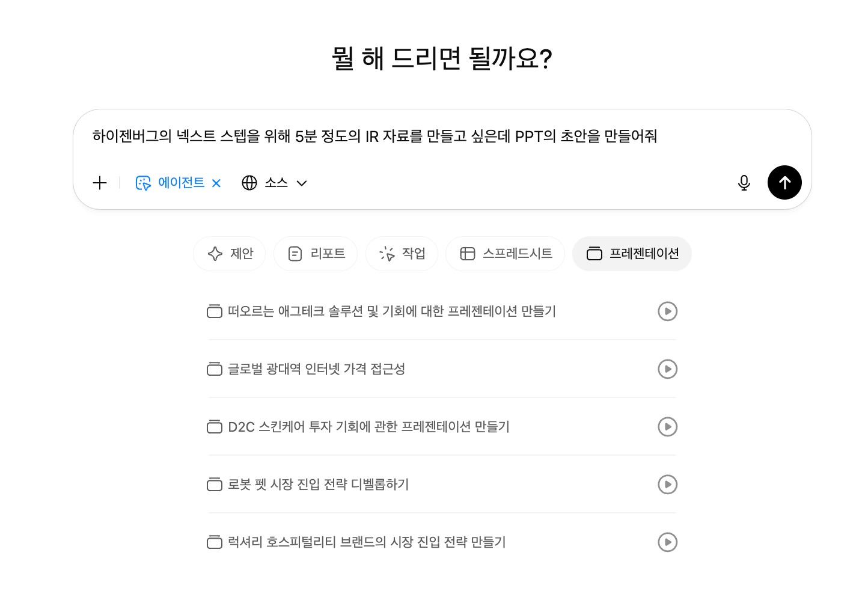The width and height of the screenshot is (868, 594).
Task: Submit prompt with the black arrow button
Action: click(784, 183)
